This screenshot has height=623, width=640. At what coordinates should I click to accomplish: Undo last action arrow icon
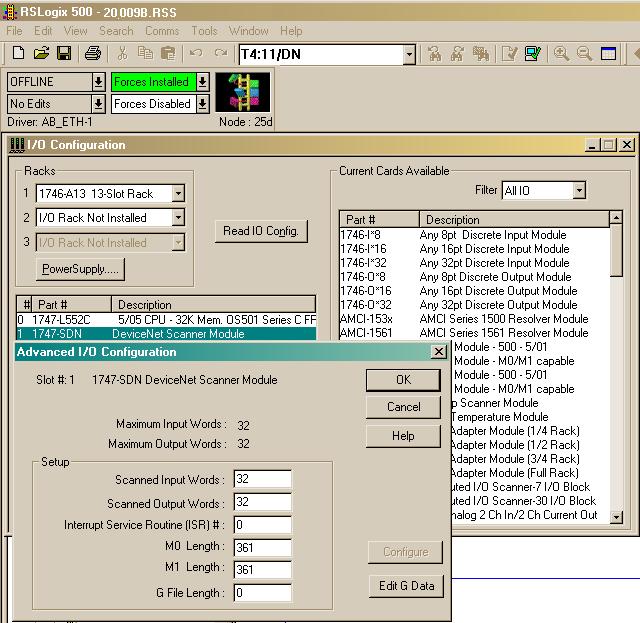tap(196, 53)
